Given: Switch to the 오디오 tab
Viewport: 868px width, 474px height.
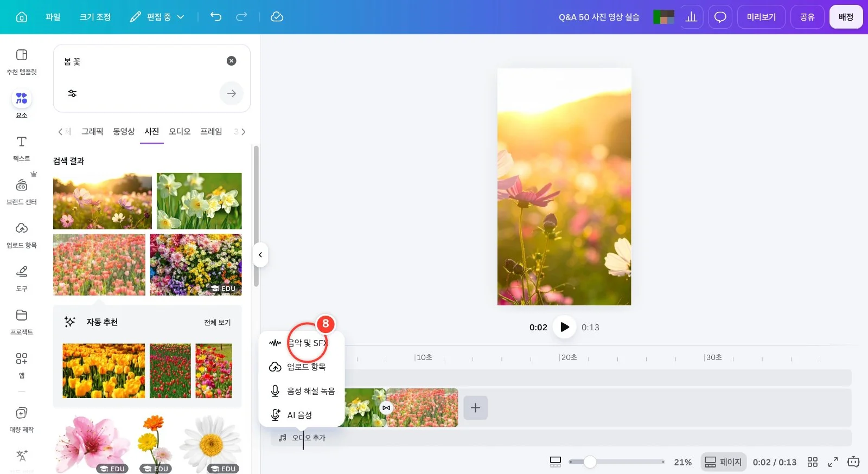Looking at the screenshot, I should (180, 131).
